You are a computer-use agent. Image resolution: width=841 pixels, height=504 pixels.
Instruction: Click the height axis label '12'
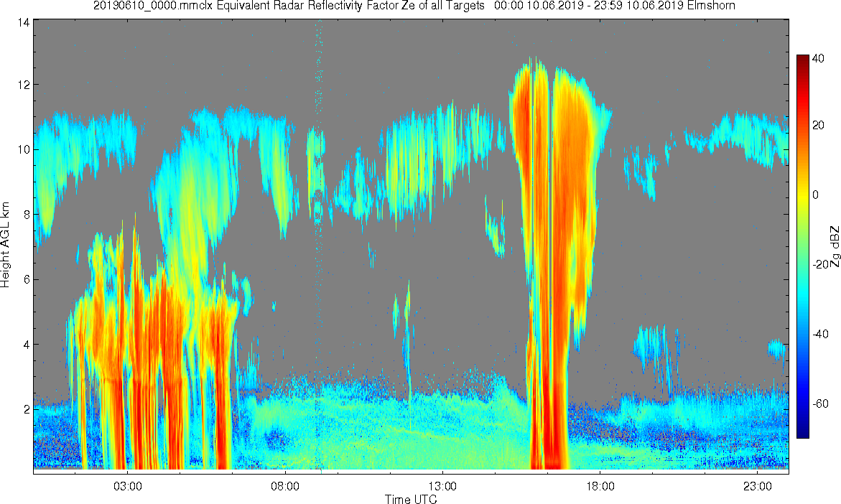pyautogui.click(x=23, y=84)
